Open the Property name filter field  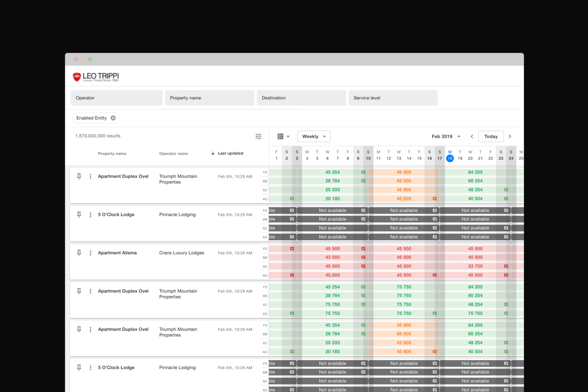tap(210, 98)
